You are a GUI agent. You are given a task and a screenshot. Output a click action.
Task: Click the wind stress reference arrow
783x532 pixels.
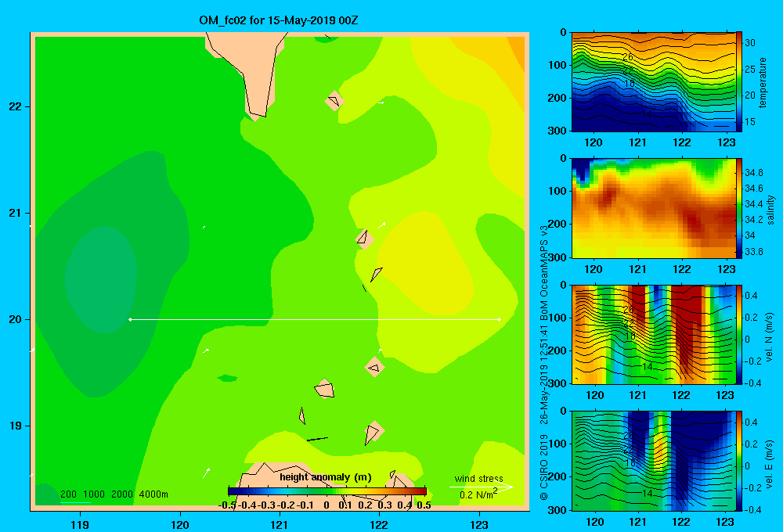tap(482, 487)
